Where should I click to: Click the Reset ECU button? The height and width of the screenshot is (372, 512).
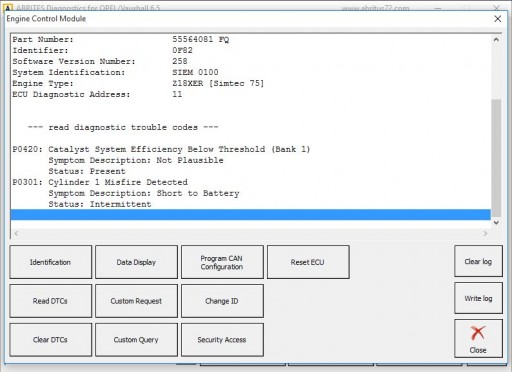click(x=308, y=262)
